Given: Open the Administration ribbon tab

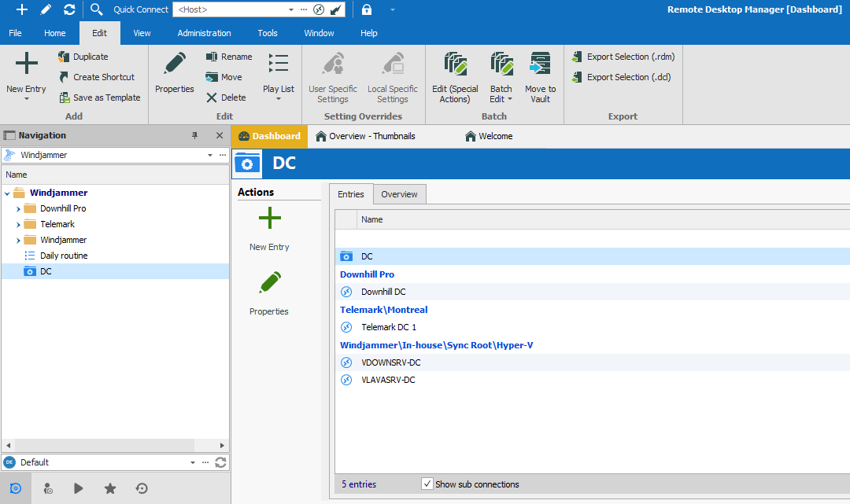Looking at the screenshot, I should (x=204, y=33).
